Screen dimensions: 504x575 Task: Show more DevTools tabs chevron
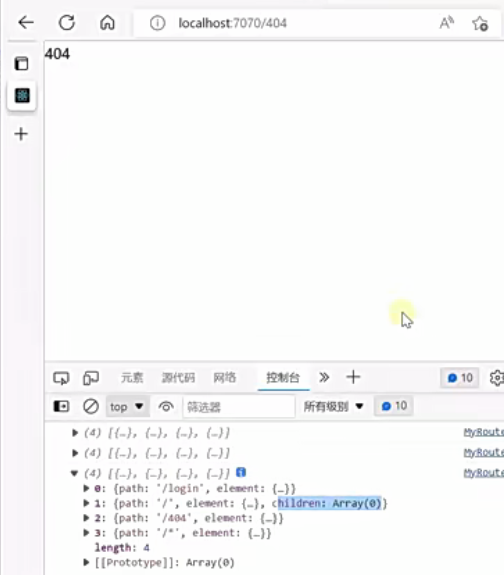[324, 377]
